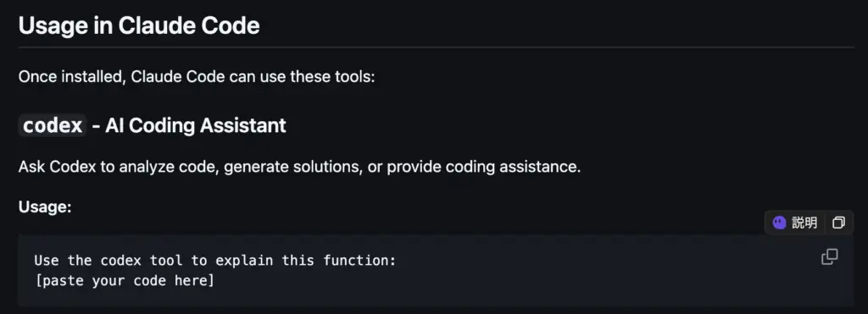Click the "AI Coding Assistant" heading text
Viewport: 868px width, 314px height.
[x=196, y=125]
